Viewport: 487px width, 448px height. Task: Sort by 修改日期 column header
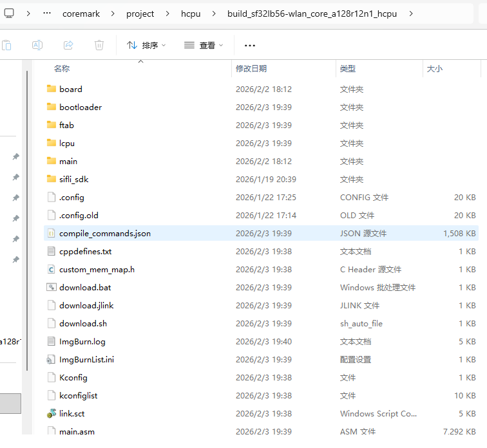251,68
